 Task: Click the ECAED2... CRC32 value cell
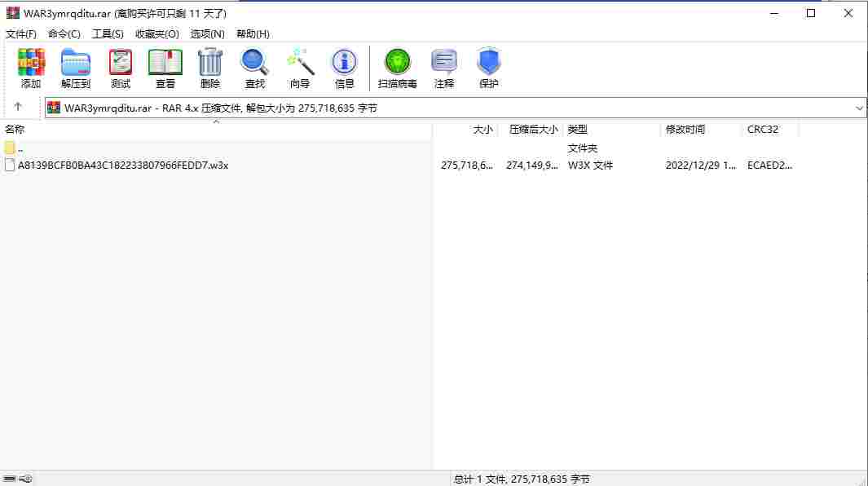(769, 166)
